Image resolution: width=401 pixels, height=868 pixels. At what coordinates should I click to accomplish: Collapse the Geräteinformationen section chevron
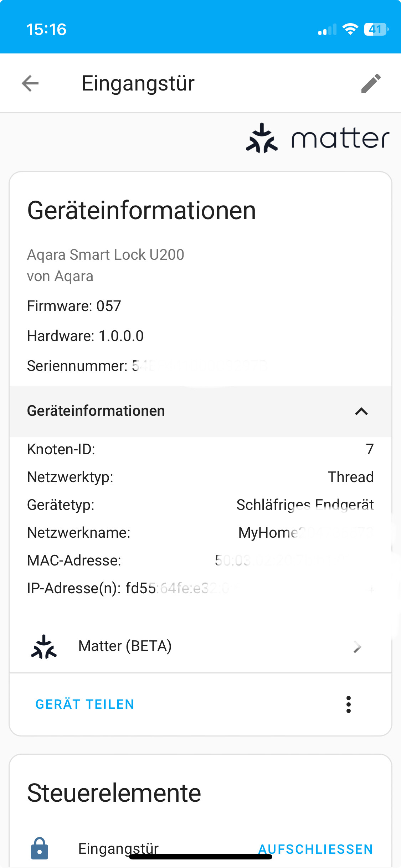point(361,411)
